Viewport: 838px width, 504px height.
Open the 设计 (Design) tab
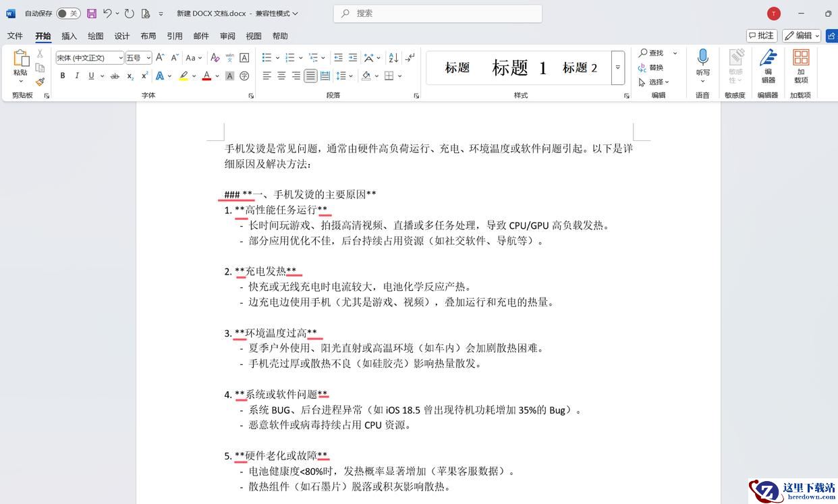pos(122,36)
